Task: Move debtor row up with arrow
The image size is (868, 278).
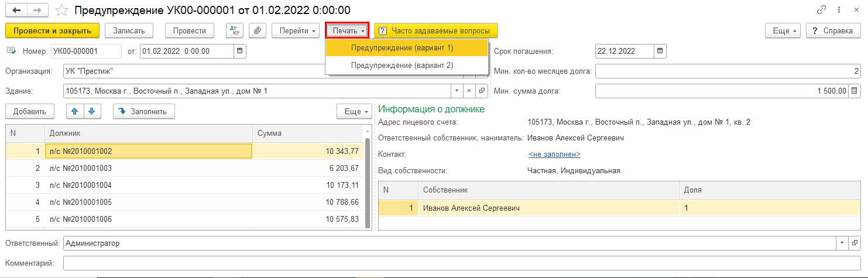Action: click(74, 111)
